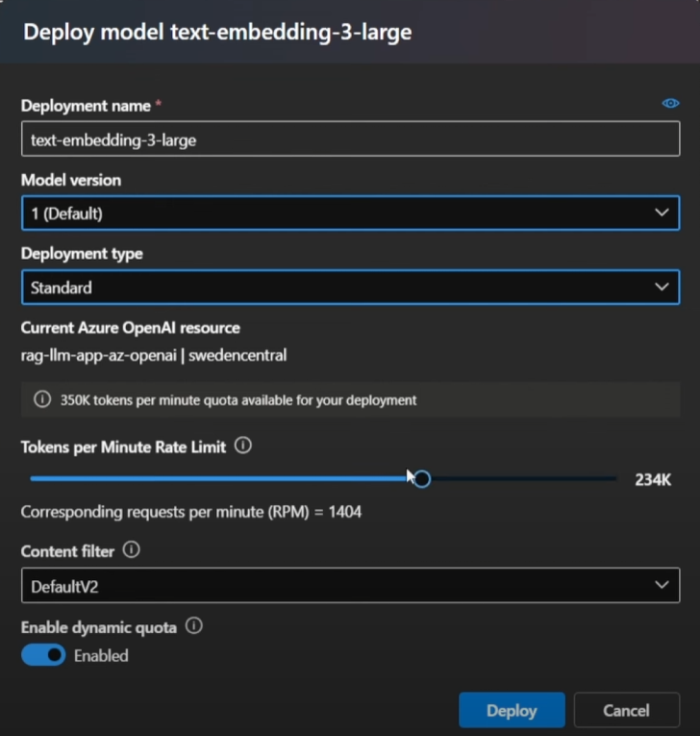Disable the dynamic quota toggle switch

43,655
